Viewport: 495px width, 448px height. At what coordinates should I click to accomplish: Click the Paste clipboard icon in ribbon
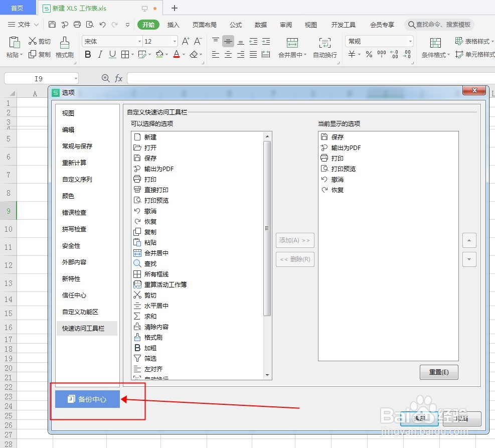click(14, 42)
